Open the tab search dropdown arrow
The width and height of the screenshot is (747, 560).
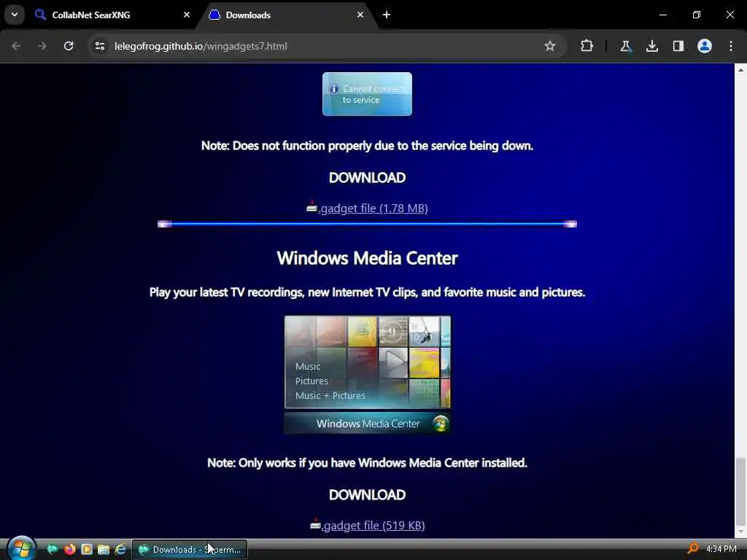15,15
